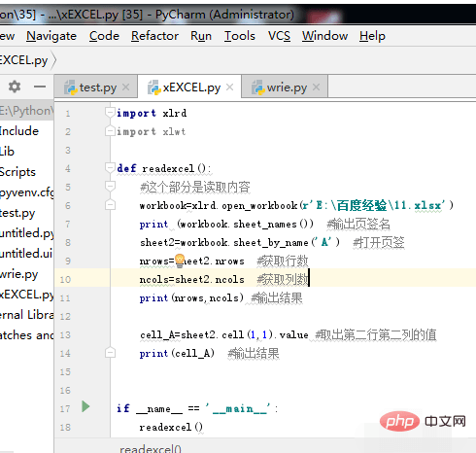
Task: Open the Refactor menu
Action: (154, 36)
